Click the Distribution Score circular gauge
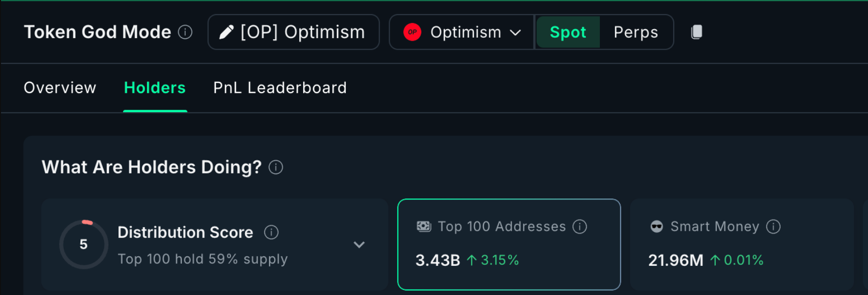The height and width of the screenshot is (295, 868). point(83,244)
